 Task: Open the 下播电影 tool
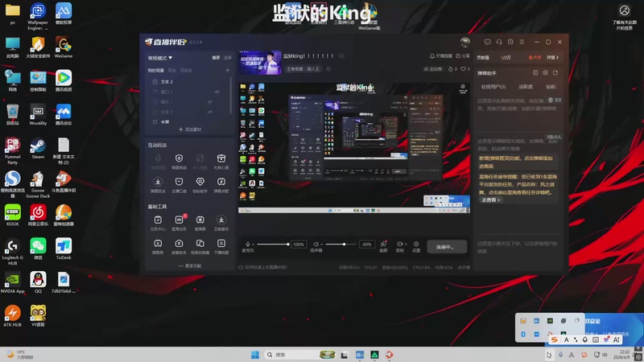(221, 246)
